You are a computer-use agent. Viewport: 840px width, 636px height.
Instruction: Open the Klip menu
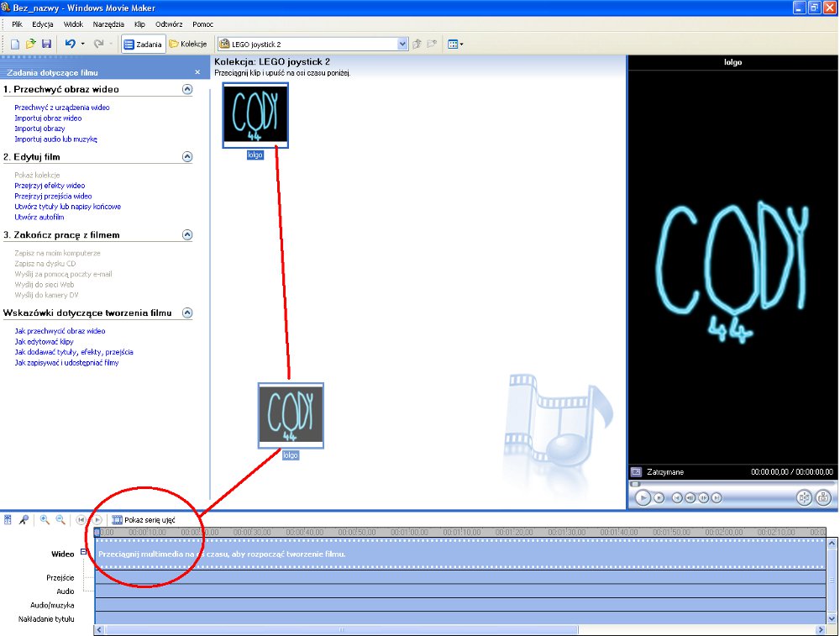click(139, 24)
